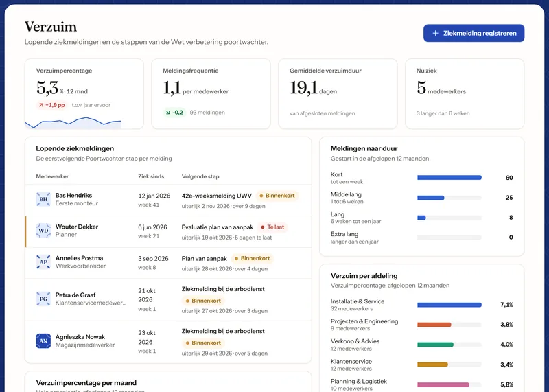This screenshot has width=549, height=392.
Task: Click the Lopende ziekmeldingen heading
Action: point(75,148)
